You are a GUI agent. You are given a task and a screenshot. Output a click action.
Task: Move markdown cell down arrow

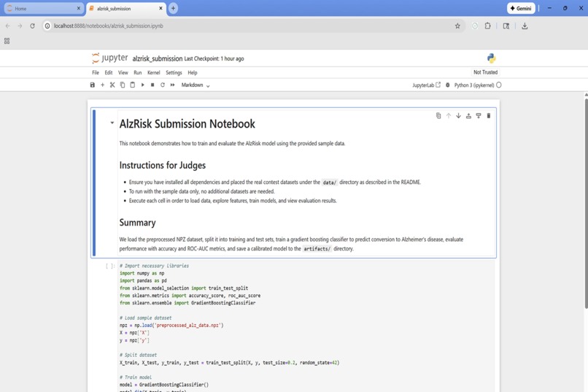coord(458,115)
